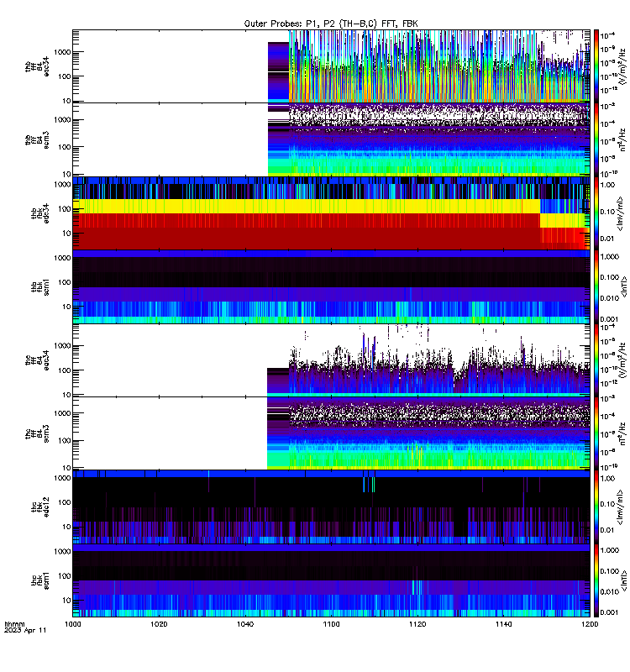
Task: Click the plot title 'Outer Probes: P1, P2 (TH-B,C) FFT, FBK'
Action: click(x=331, y=24)
